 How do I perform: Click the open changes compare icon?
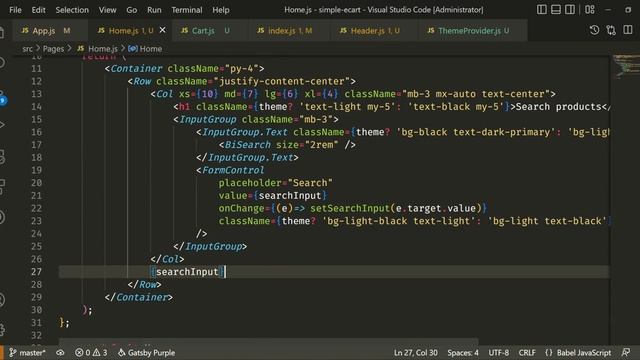click(611, 30)
